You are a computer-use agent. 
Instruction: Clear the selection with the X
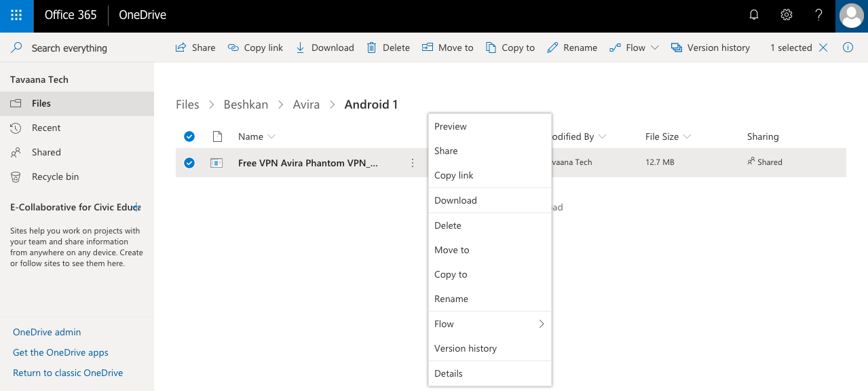823,48
